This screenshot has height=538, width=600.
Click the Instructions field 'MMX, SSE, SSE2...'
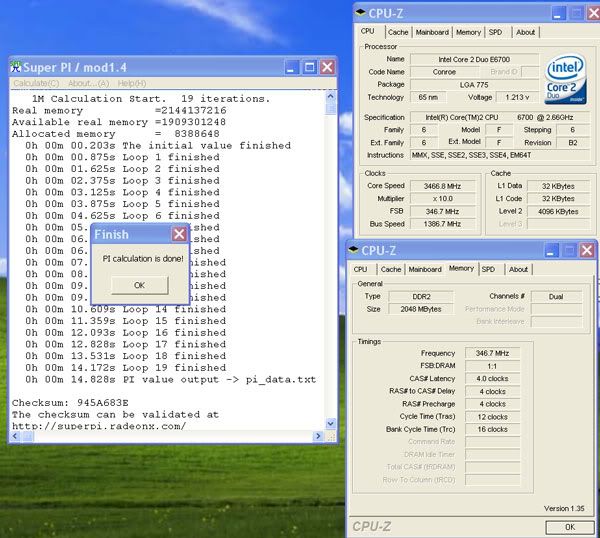500,155
